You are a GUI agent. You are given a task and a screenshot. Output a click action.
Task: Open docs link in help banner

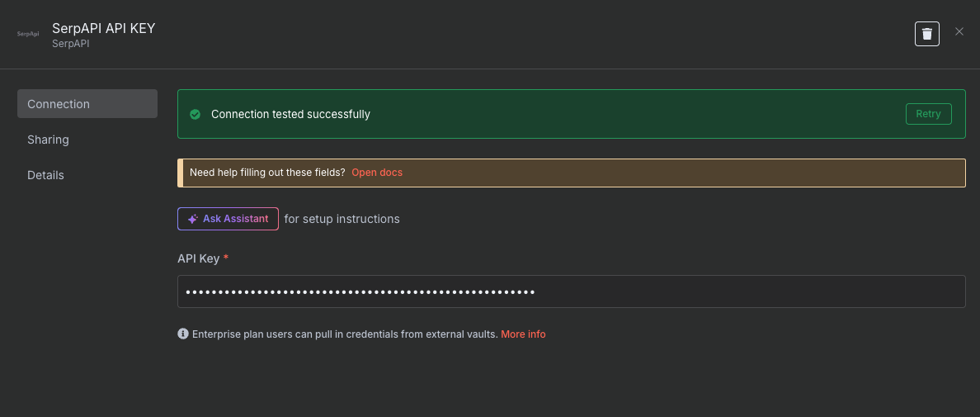click(377, 173)
